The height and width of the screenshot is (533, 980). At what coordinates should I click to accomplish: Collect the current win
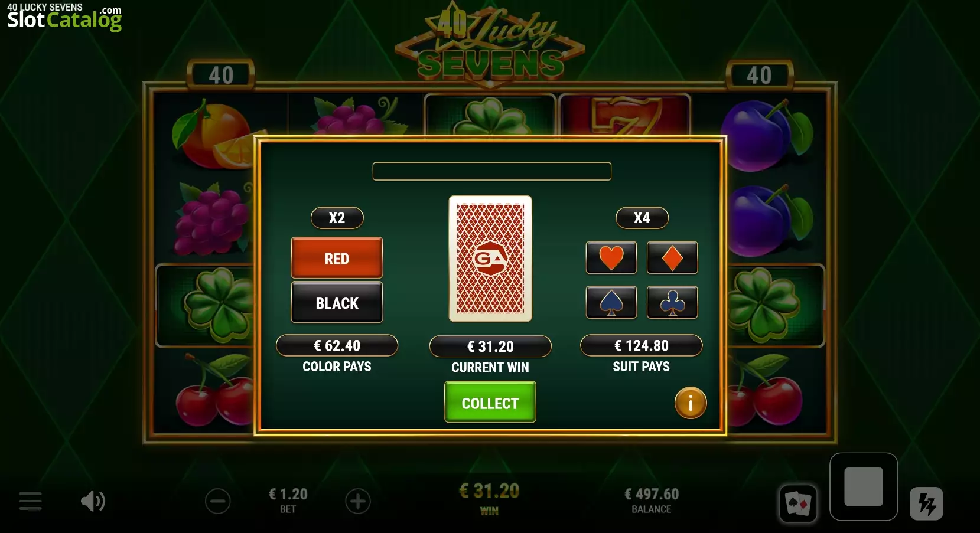(x=490, y=402)
